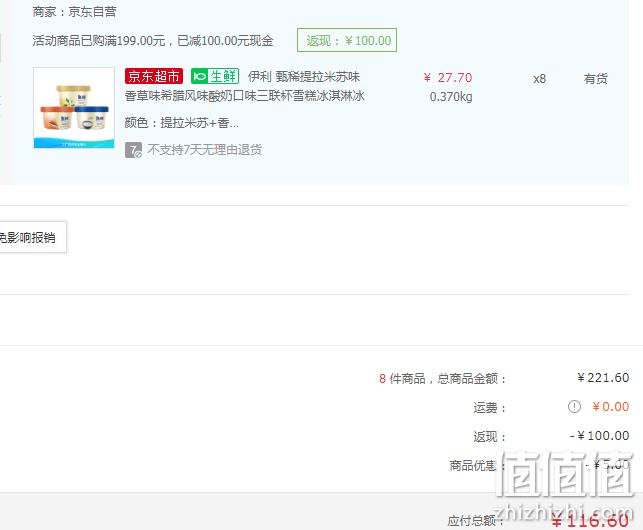The width and height of the screenshot is (643, 530).
Task: Select cashback amount -¥100.00
Action: pos(600,436)
